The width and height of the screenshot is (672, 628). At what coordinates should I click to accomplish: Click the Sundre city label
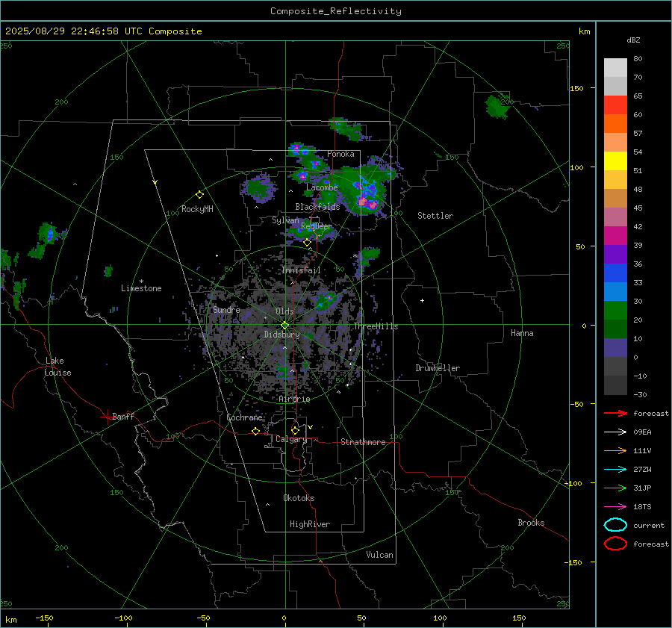(226, 310)
